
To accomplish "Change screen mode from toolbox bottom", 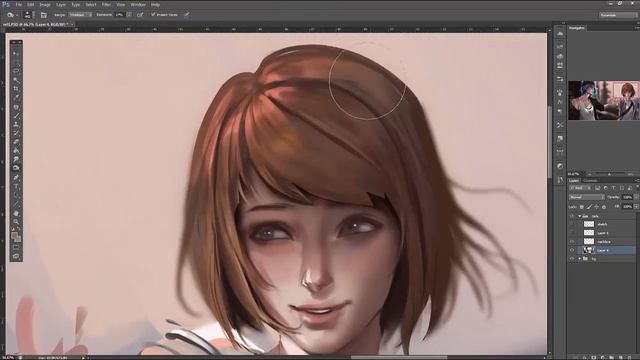I will 16,256.
